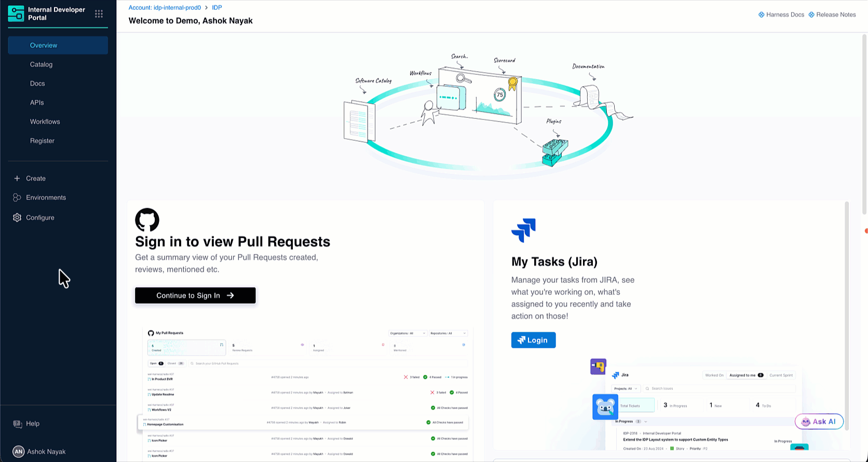The image size is (868, 462).
Task: Click the Jira logo icon
Action: coord(523,230)
